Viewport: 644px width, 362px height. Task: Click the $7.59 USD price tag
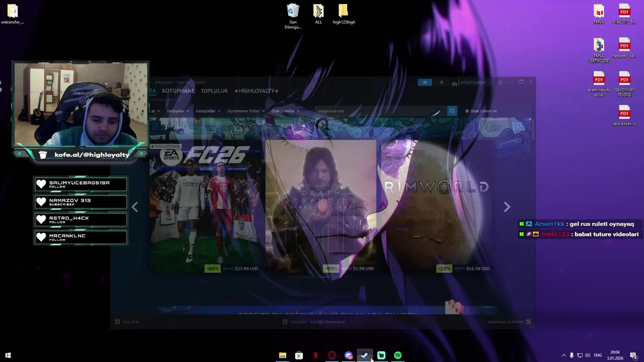coord(363,268)
